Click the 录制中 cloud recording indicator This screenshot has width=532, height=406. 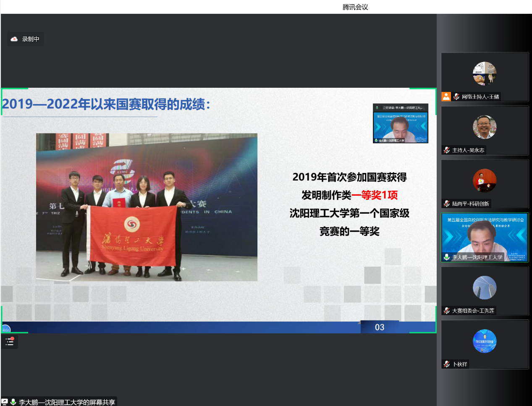click(x=25, y=39)
